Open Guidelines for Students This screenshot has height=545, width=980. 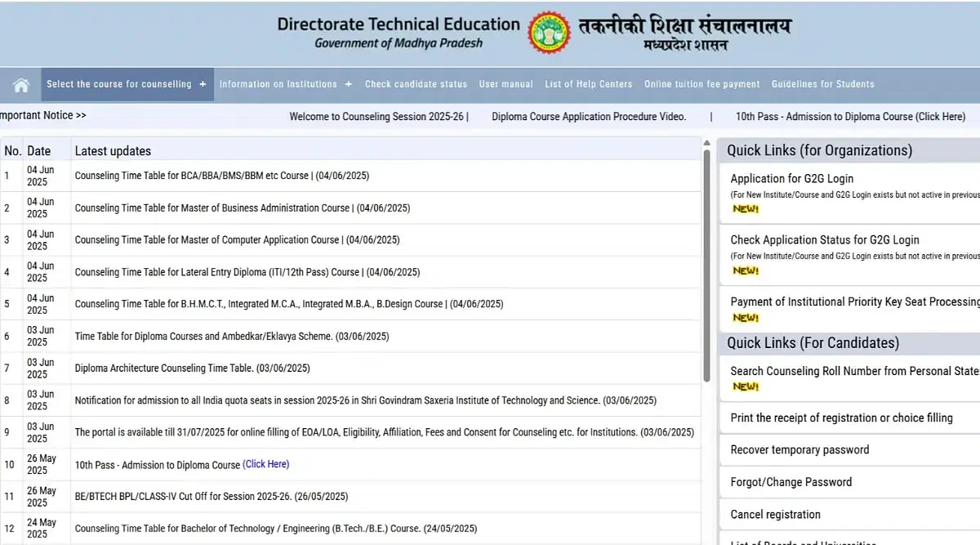822,84
